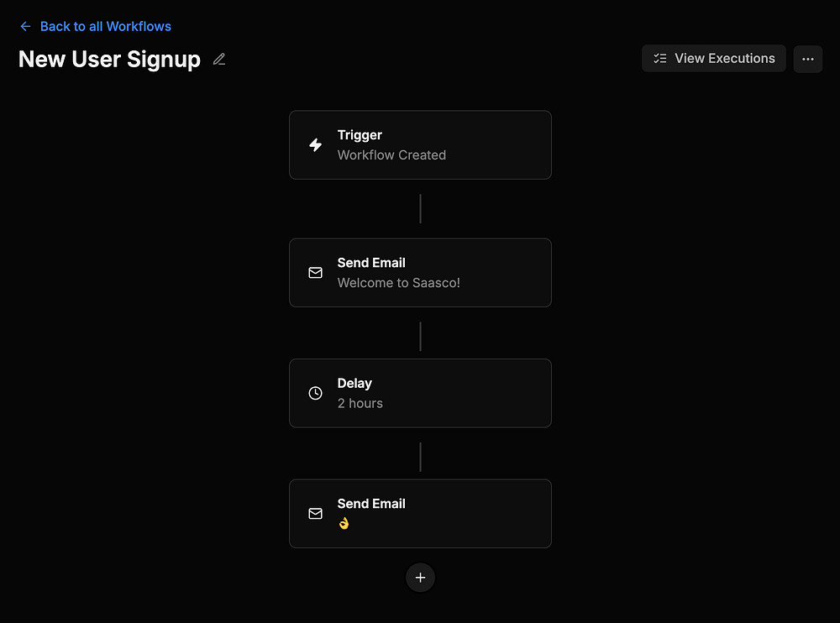This screenshot has width=840, height=623.
Task: Click the New User Signup title
Action: coord(109,59)
